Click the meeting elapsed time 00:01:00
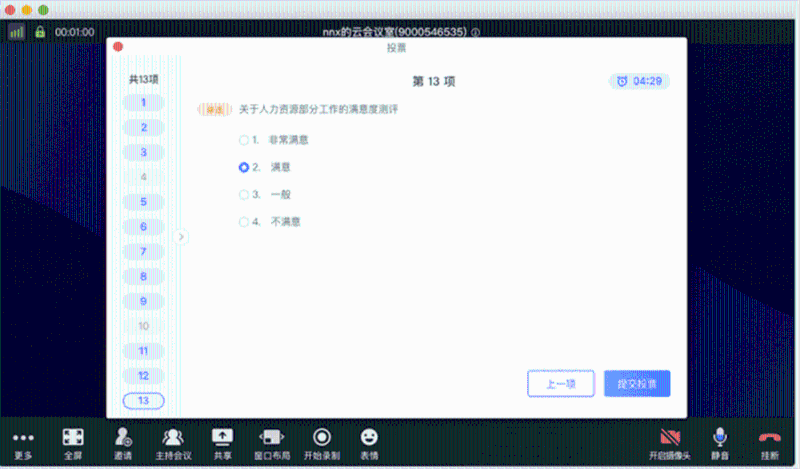The image size is (800, 469). point(74,32)
